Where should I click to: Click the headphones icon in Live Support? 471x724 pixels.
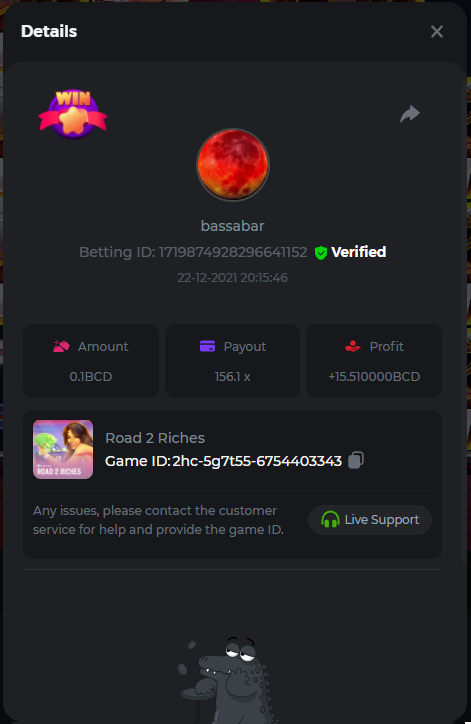tap(330, 520)
